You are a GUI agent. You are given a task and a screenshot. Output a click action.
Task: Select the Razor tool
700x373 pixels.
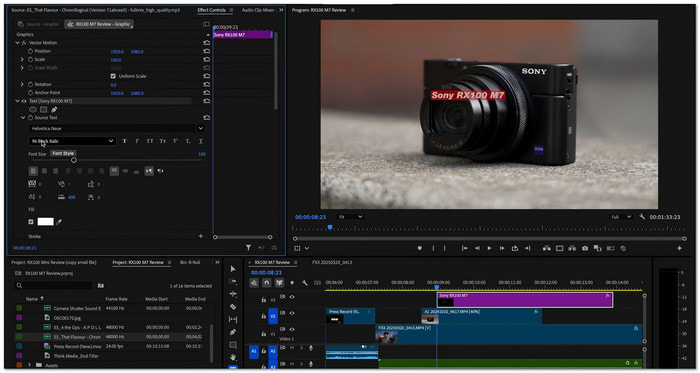click(233, 307)
